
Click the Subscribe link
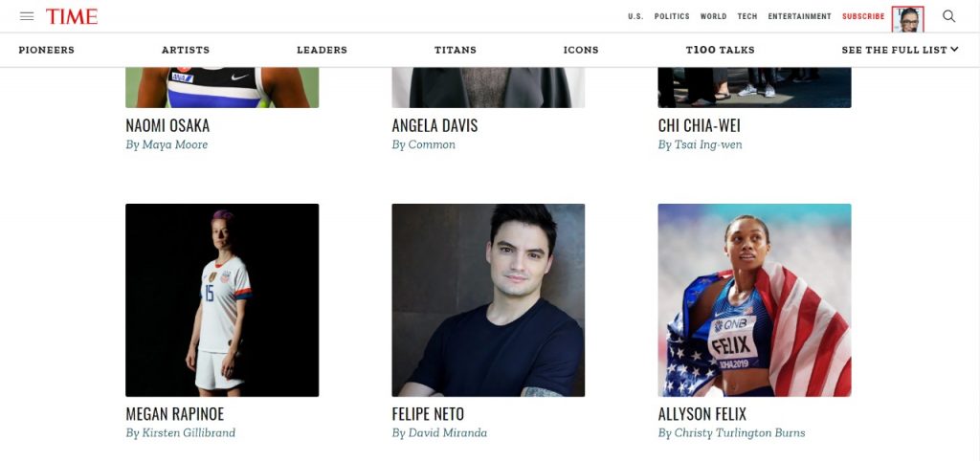pos(863,17)
